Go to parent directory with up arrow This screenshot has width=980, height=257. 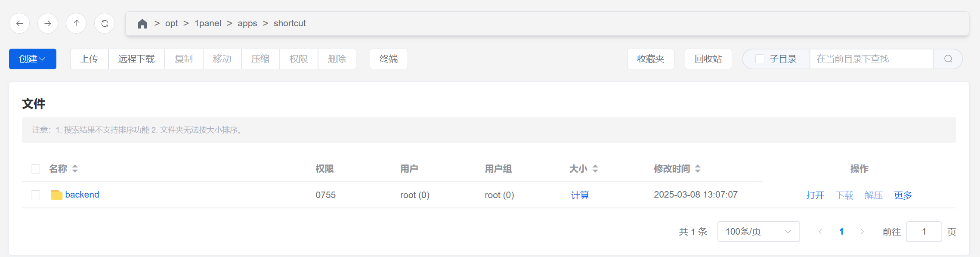click(x=76, y=23)
